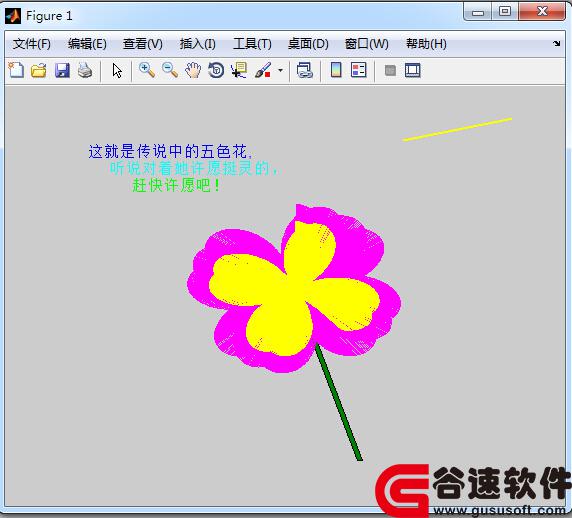Open the 文件(F) menu
The height and width of the screenshot is (518, 572).
32,44
